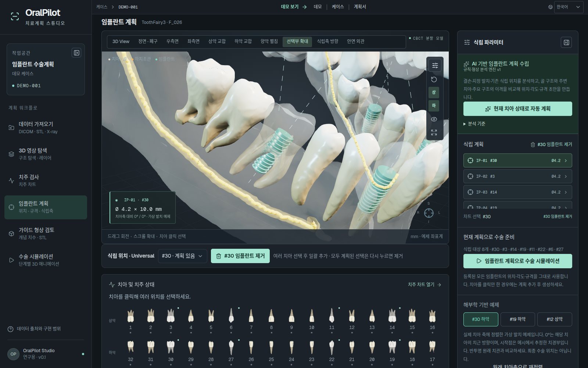Viewport: 588px width, 368px height.
Task: Collapse the 식립 파라미터 panel icon
Action: (566, 43)
